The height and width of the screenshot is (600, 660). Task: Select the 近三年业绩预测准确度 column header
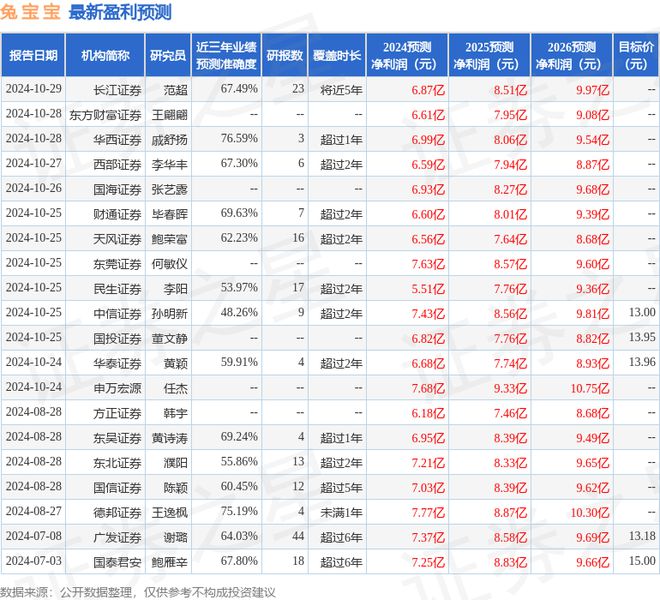point(226,55)
